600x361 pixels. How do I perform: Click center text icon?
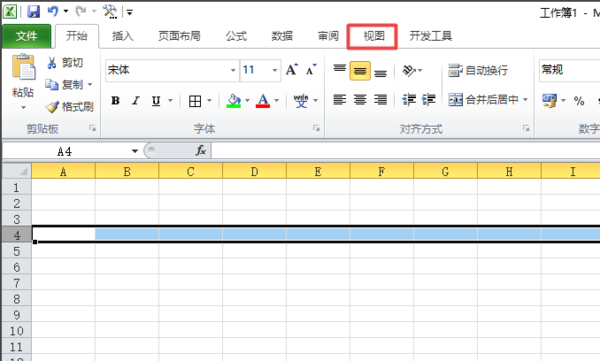tap(360, 100)
